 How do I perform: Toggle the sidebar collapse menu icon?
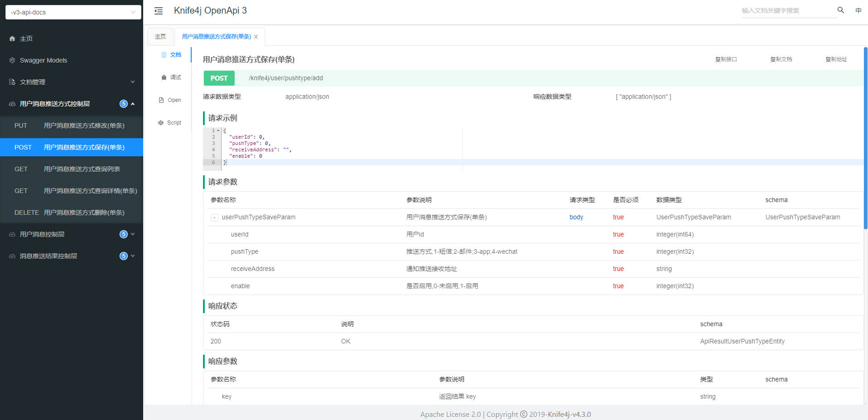point(159,11)
